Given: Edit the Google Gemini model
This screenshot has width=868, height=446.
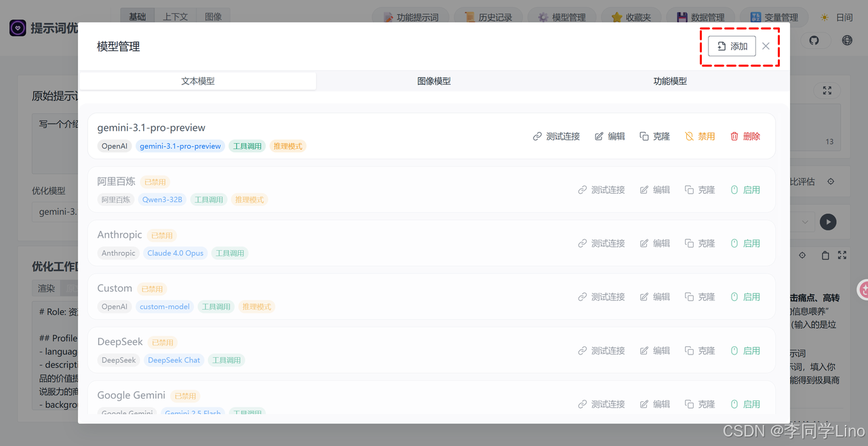Looking at the screenshot, I should pos(654,404).
